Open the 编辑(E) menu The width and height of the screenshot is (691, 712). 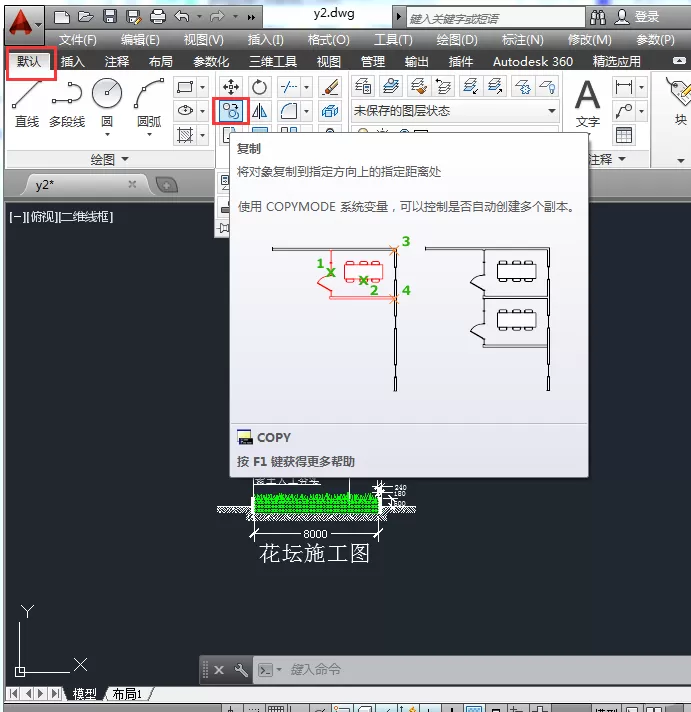pos(140,40)
